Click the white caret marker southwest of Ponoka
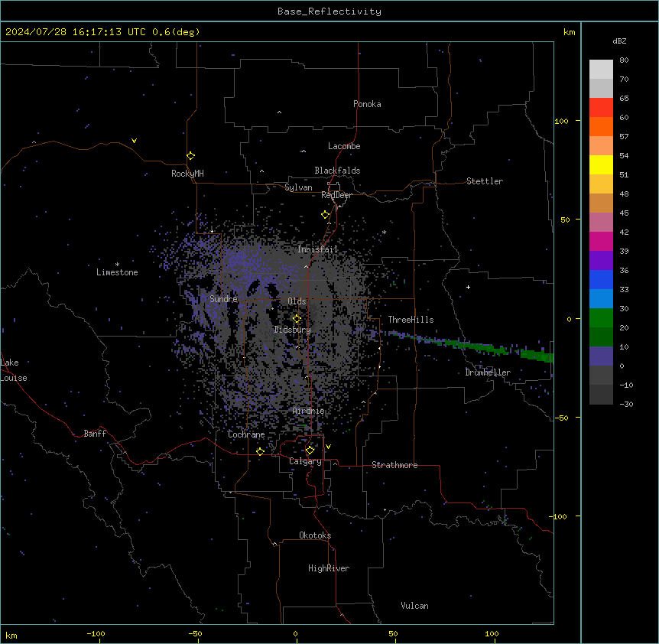 [x=279, y=112]
